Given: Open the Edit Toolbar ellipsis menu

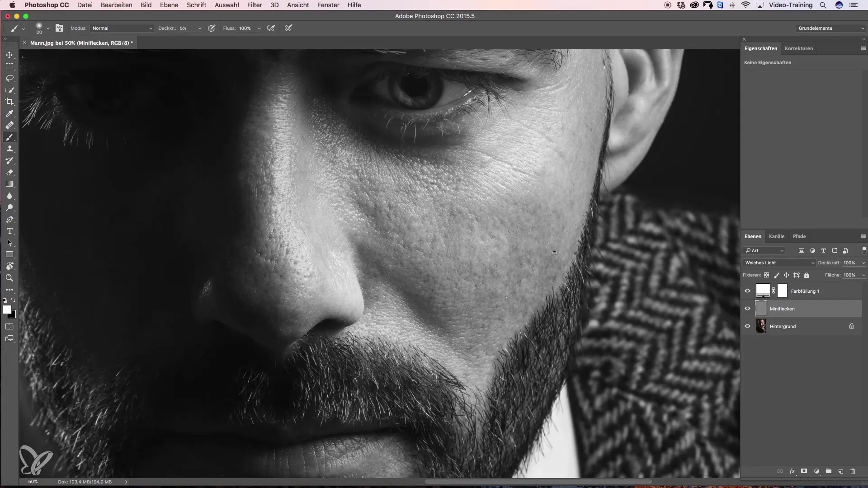Looking at the screenshot, I should (9, 290).
